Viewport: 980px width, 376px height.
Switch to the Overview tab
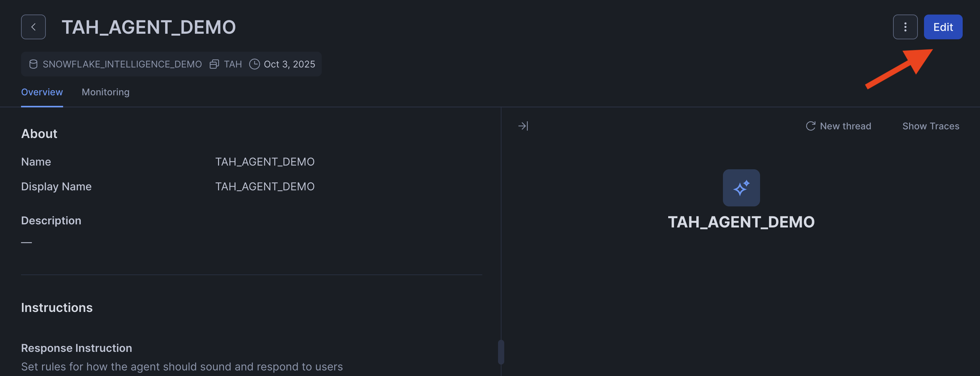coord(42,92)
